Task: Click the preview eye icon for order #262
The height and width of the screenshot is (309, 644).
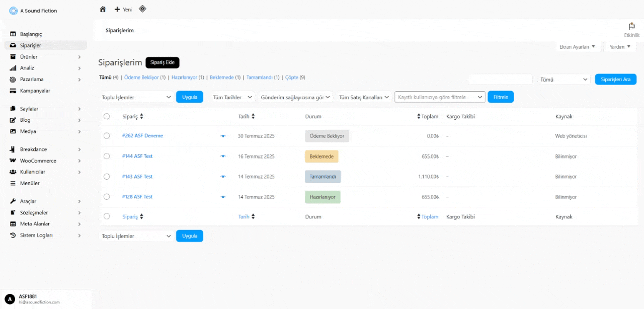Action: tap(223, 136)
